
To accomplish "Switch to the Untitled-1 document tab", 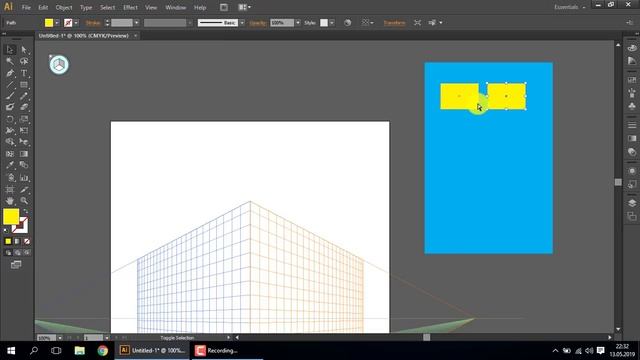I will [84, 36].
